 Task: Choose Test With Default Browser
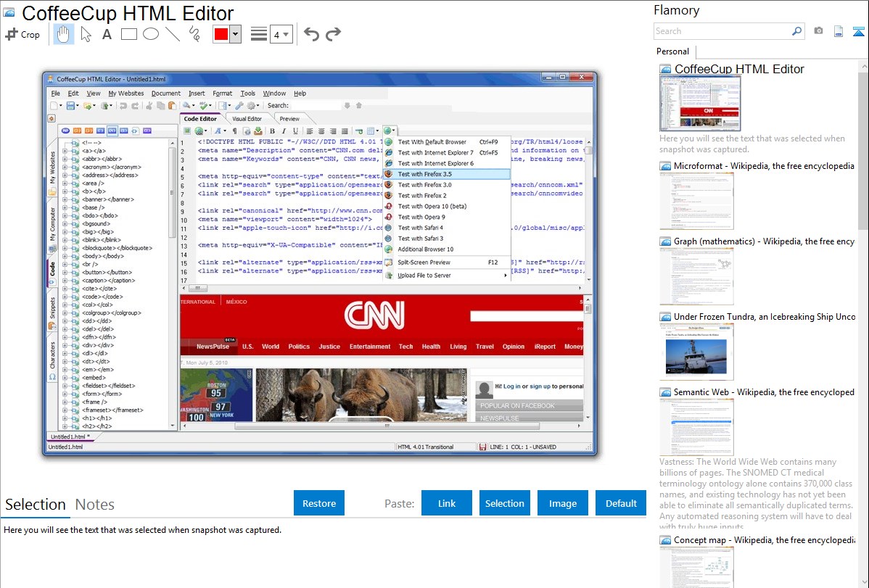(446, 142)
